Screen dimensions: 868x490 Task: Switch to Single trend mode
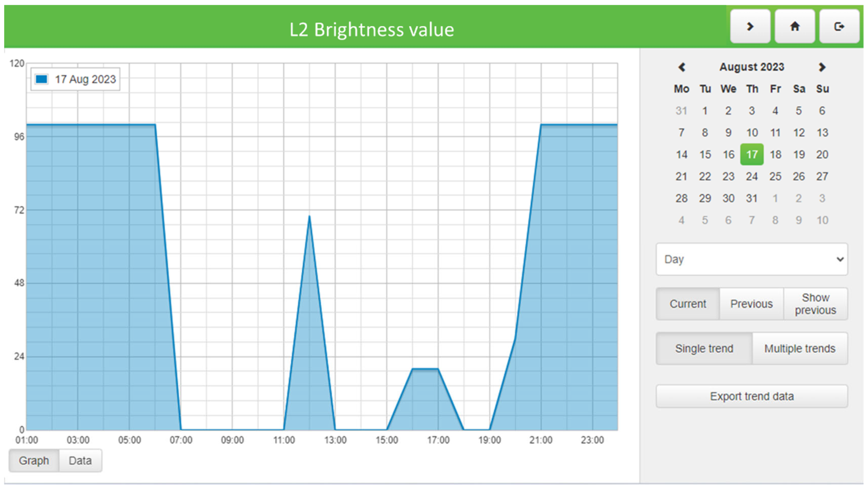click(x=704, y=348)
